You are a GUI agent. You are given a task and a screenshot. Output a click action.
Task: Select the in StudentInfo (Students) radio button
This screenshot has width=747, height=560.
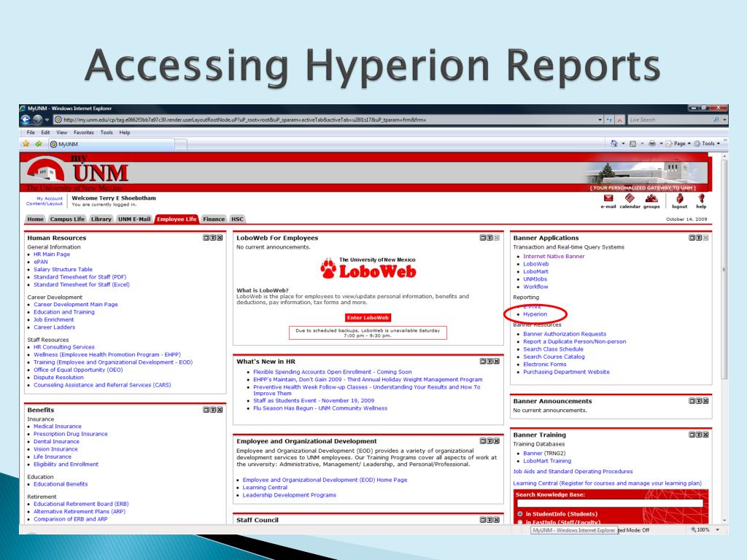520,514
